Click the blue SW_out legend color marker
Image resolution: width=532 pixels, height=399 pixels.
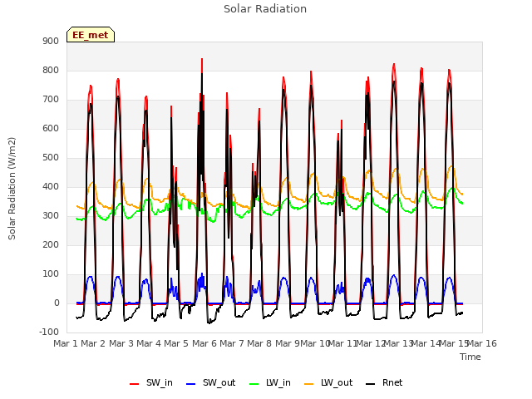click(191, 384)
